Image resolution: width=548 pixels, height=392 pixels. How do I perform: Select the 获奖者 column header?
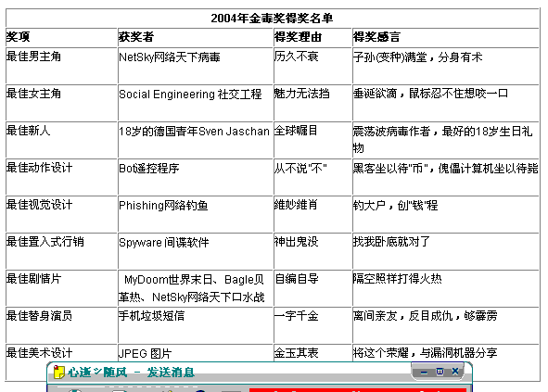pyautogui.click(x=196, y=37)
